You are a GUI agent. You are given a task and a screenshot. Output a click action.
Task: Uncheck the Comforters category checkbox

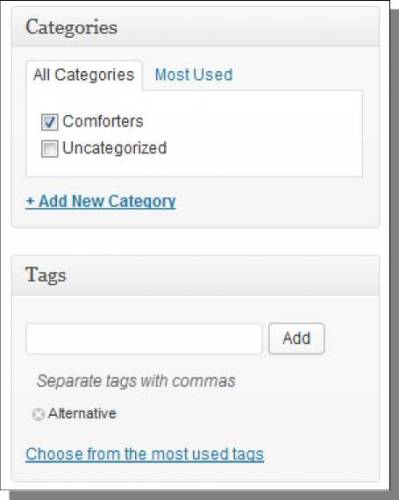(x=49, y=122)
